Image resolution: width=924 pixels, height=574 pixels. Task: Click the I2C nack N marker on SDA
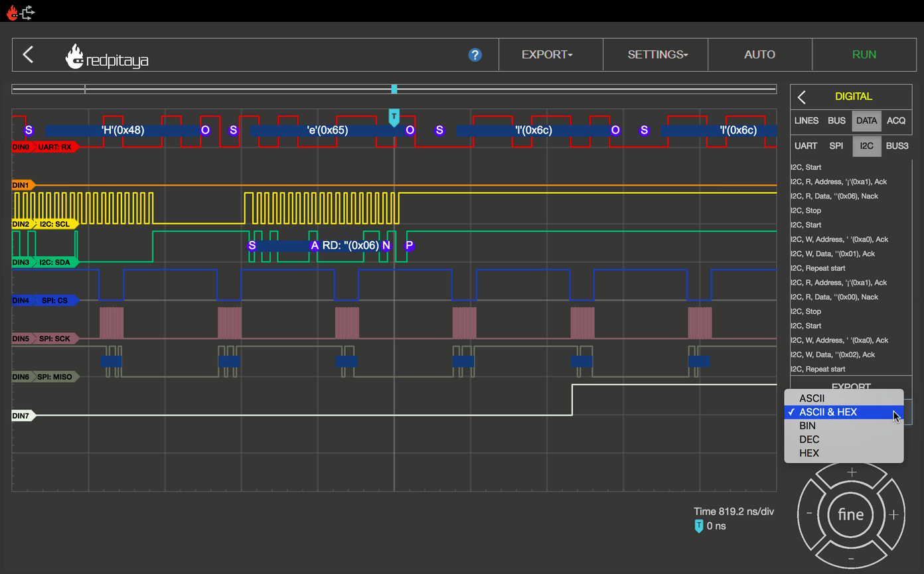click(x=386, y=246)
